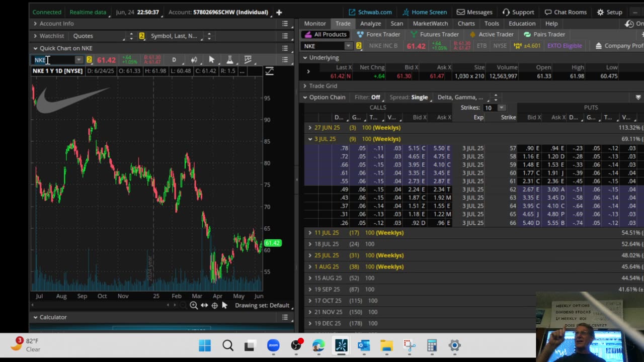The width and height of the screenshot is (644, 362).
Task: Click the Option Chain layout menu arrow
Action: point(638,98)
